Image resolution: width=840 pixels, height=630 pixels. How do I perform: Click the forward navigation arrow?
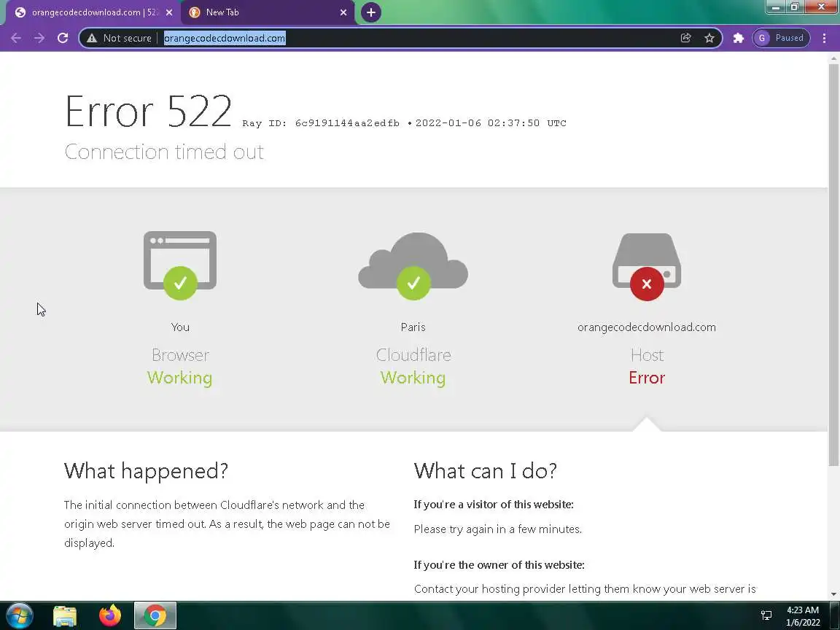pyautogui.click(x=39, y=38)
